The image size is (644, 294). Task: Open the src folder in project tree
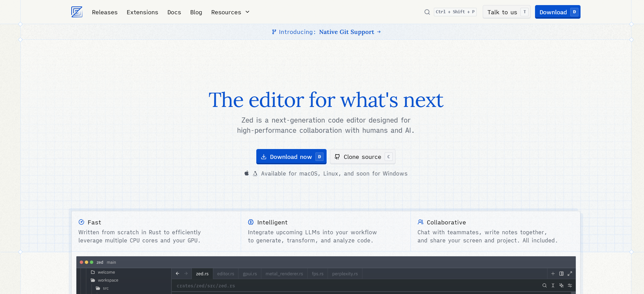(x=102, y=288)
